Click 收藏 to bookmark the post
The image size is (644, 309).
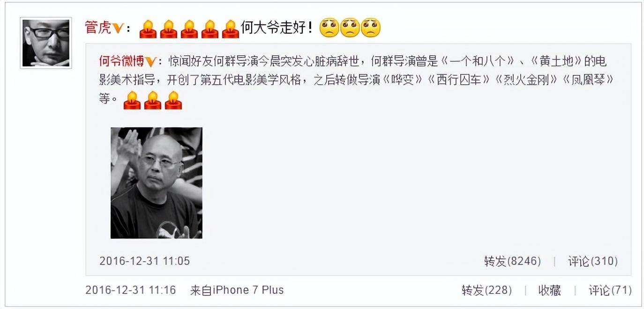(549, 290)
